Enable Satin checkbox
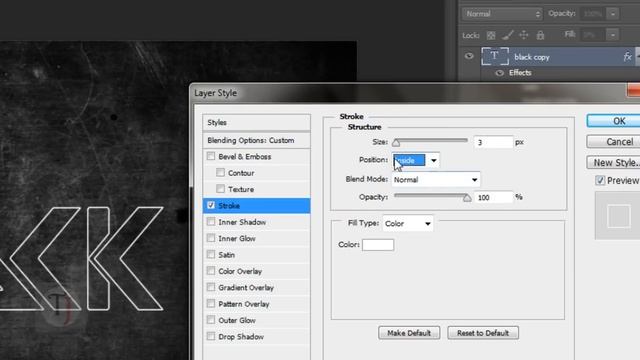The image size is (640, 360). click(x=211, y=254)
